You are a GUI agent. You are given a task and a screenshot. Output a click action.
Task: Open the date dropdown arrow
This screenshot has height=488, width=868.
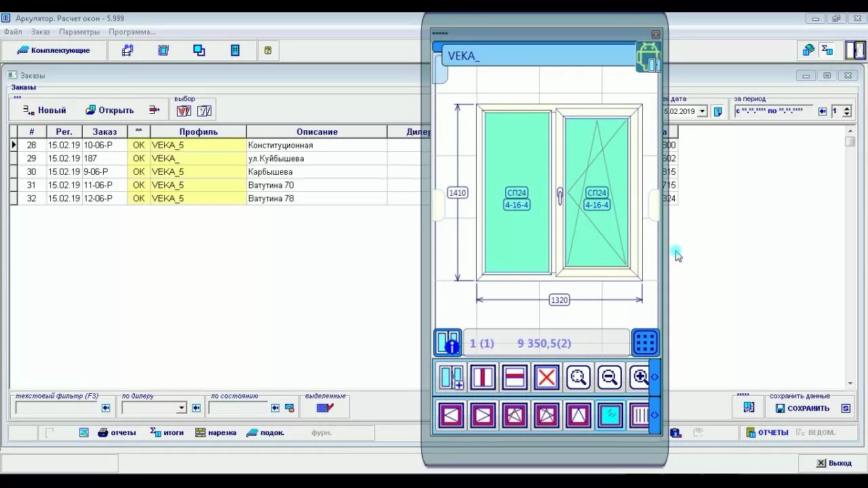(702, 111)
